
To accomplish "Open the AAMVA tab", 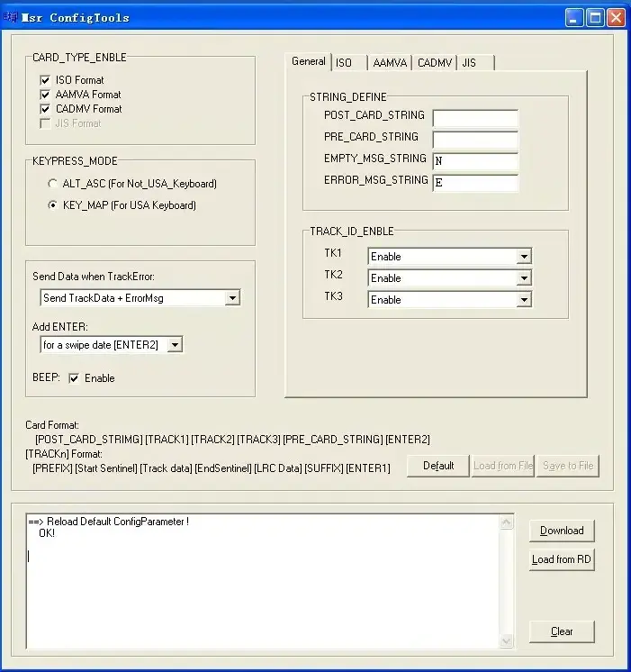I will point(390,63).
